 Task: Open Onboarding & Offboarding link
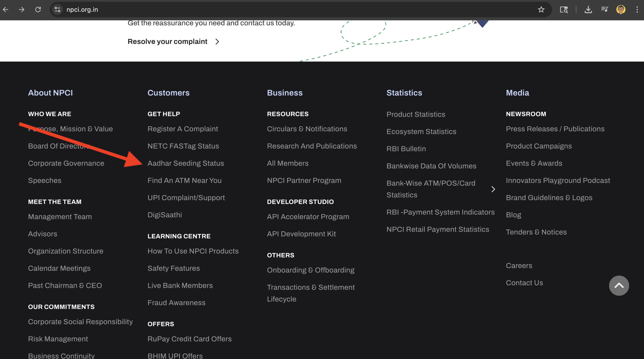pos(311,270)
